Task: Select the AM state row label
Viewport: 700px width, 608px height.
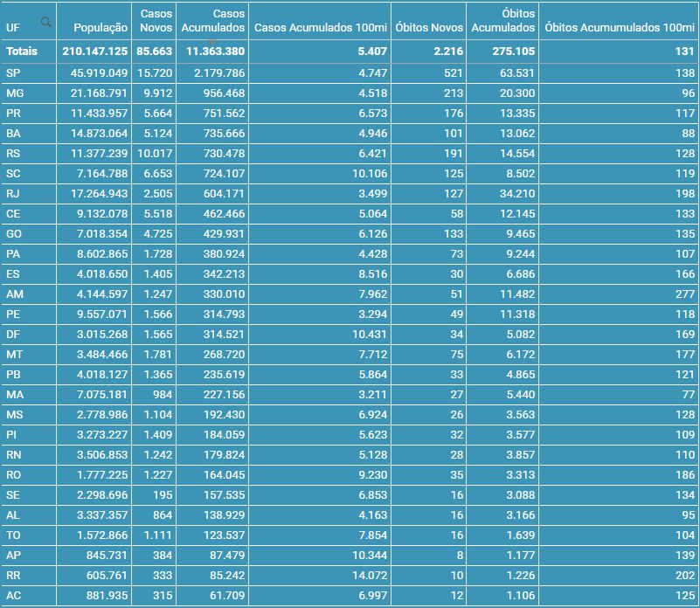Action: click(15, 294)
